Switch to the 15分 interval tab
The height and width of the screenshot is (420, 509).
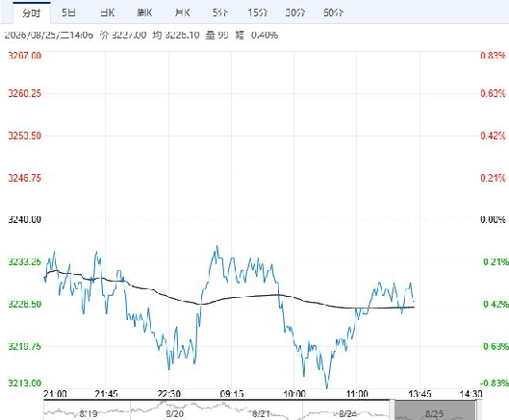258,12
